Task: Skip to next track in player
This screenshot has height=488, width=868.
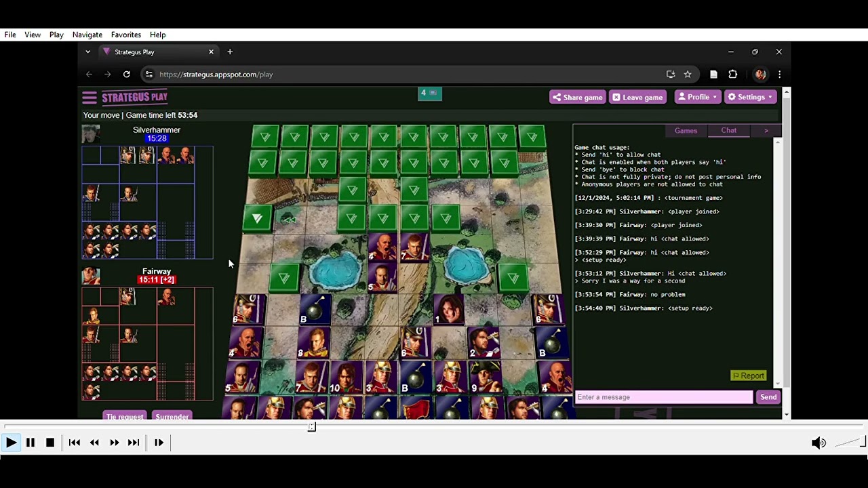Action: pyautogui.click(x=134, y=443)
